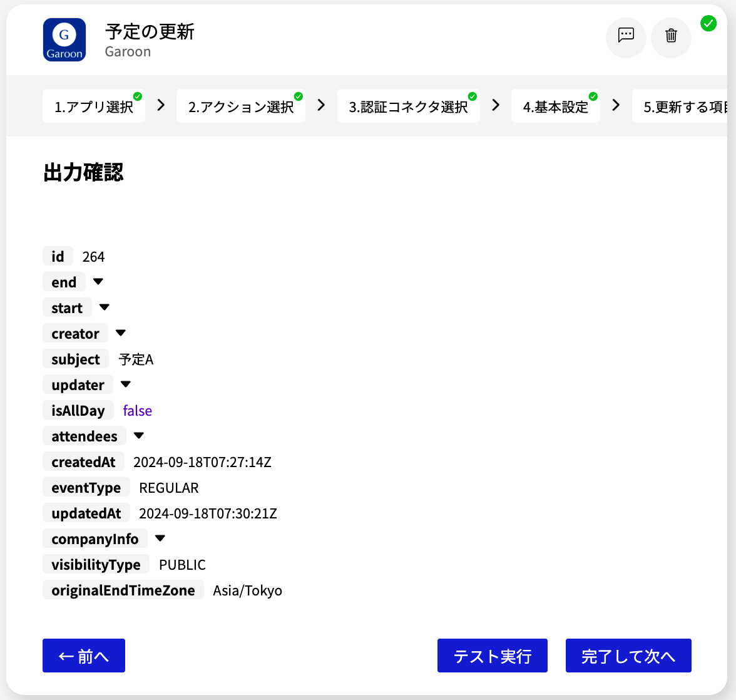Click the Garoon subtitle under the title
736x700 pixels.
click(x=128, y=51)
